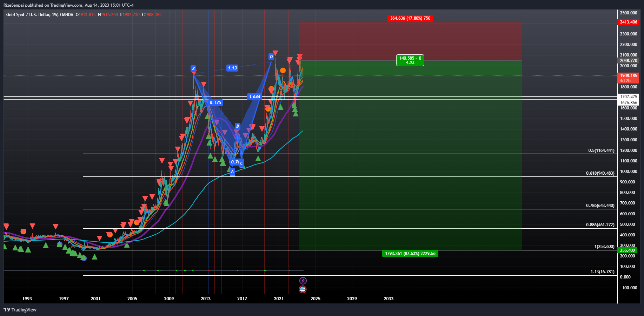Select the harmonic pattern point D label
The width and height of the screenshot is (644, 316).
271,57
